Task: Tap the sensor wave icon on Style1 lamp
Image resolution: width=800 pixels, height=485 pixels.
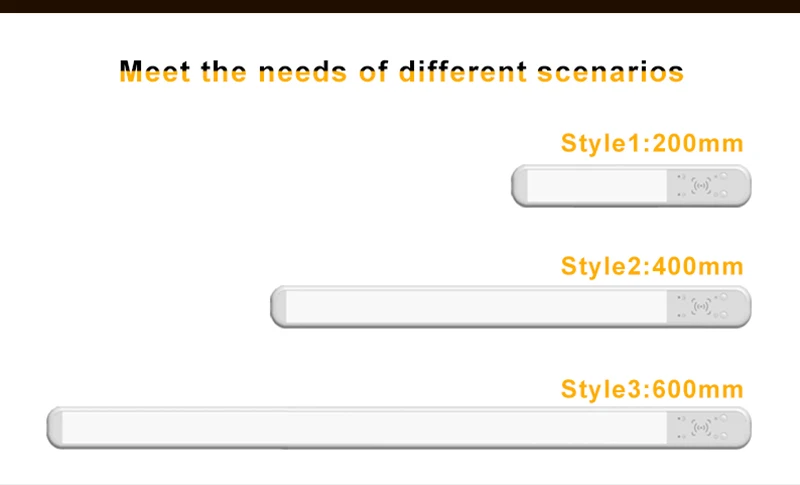Action: (701, 186)
